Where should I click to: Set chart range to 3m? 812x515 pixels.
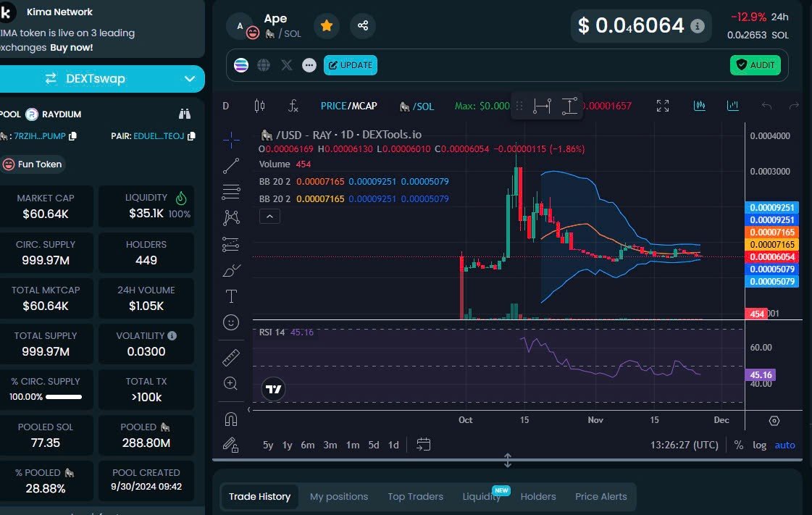pyautogui.click(x=330, y=445)
